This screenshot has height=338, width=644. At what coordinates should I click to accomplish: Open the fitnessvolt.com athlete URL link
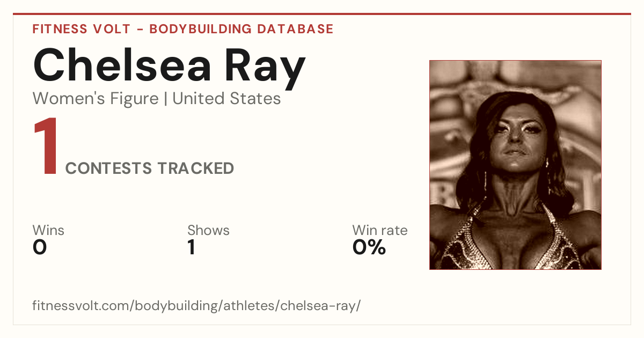(x=196, y=306)
